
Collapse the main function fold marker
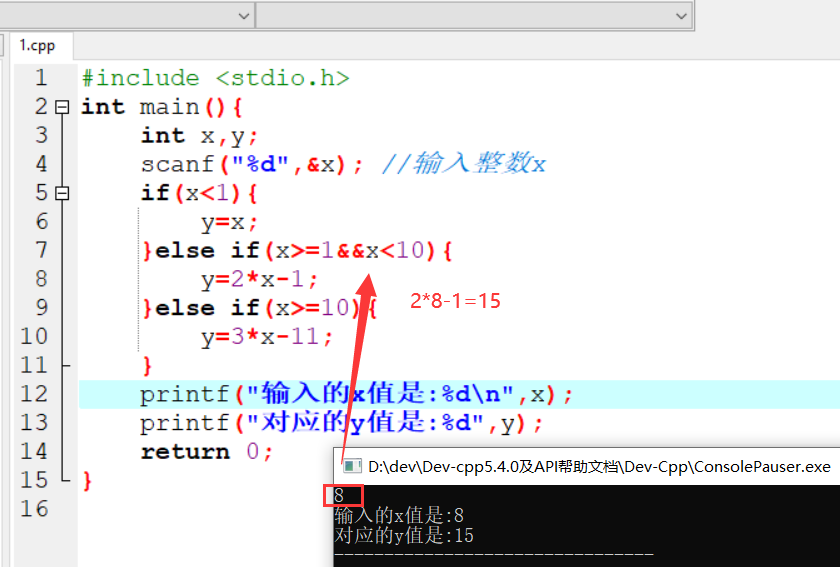click(x=63, y=107)
